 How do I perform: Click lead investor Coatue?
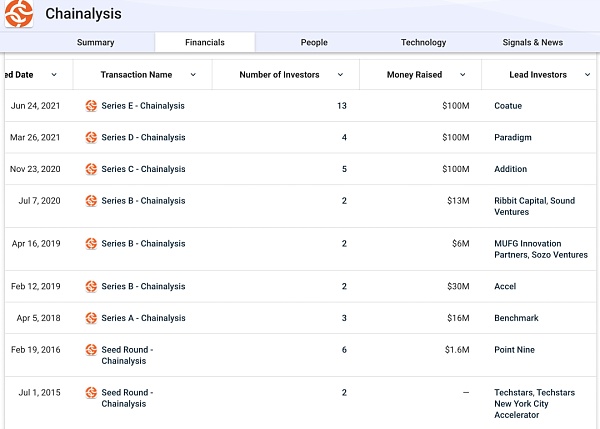508,106
